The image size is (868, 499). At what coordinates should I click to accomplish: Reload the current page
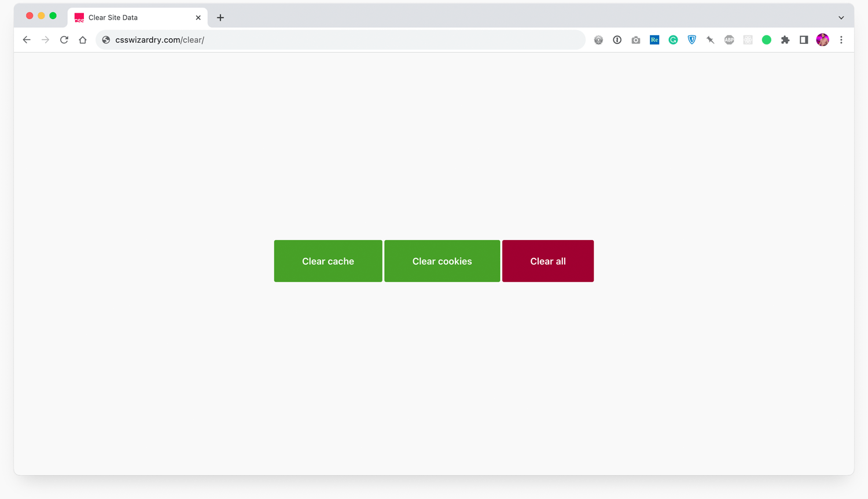pyautogui.click(x=64, y=40)
